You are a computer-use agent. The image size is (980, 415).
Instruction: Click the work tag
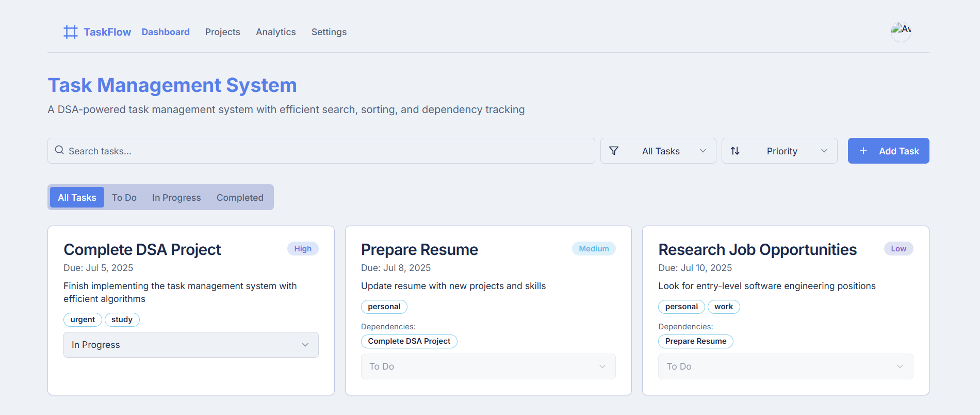pyautogui.click(x=724, y=307)
